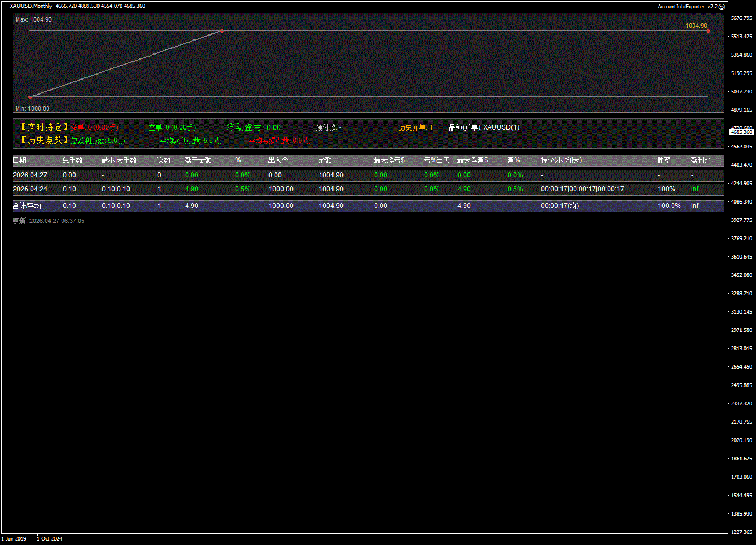Click the XAUUSD,Monthly chart title
The height and width of the screenshot is (545, 756).
point(31,6)
